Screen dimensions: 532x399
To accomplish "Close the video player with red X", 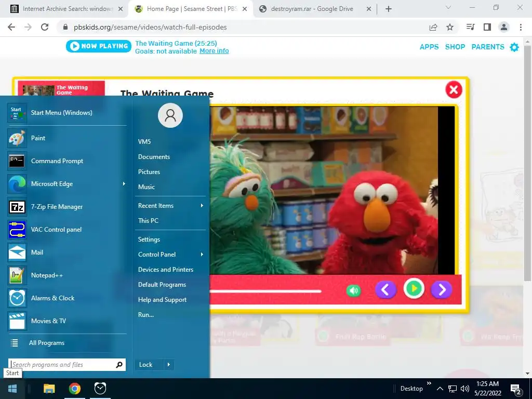I will click(x=454, y=90).
